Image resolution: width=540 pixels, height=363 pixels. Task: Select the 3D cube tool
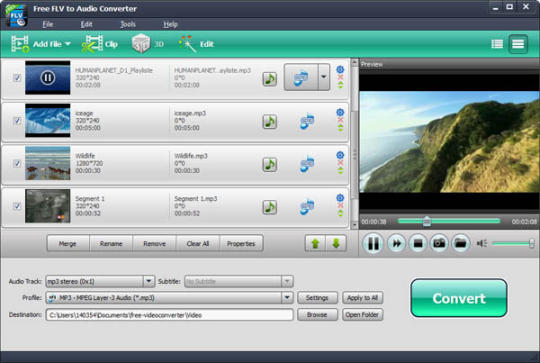point(141,44)
